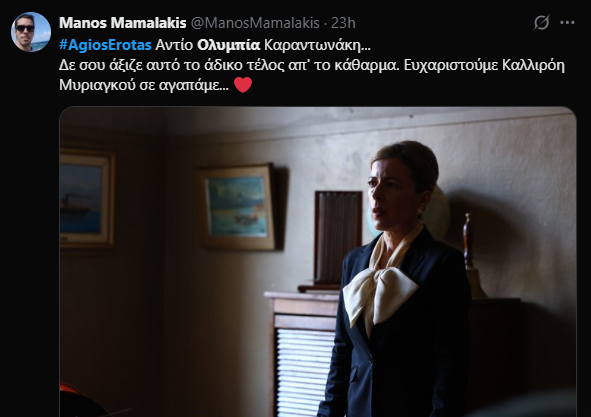Screen dimensions: 591x417
Task: Click the ship painting at photo's left edge
Action: [87, 199]
